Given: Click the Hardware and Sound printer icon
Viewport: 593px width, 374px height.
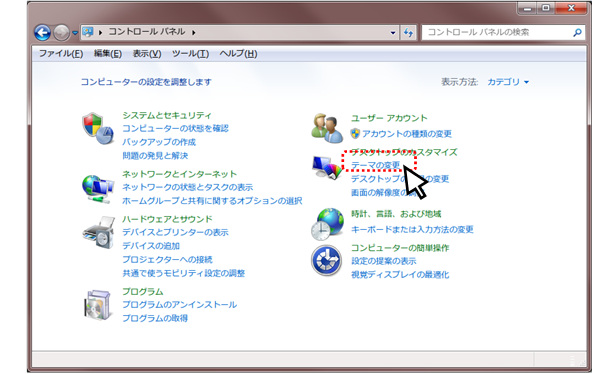Looking at the screenshot, I should point(98,232).
